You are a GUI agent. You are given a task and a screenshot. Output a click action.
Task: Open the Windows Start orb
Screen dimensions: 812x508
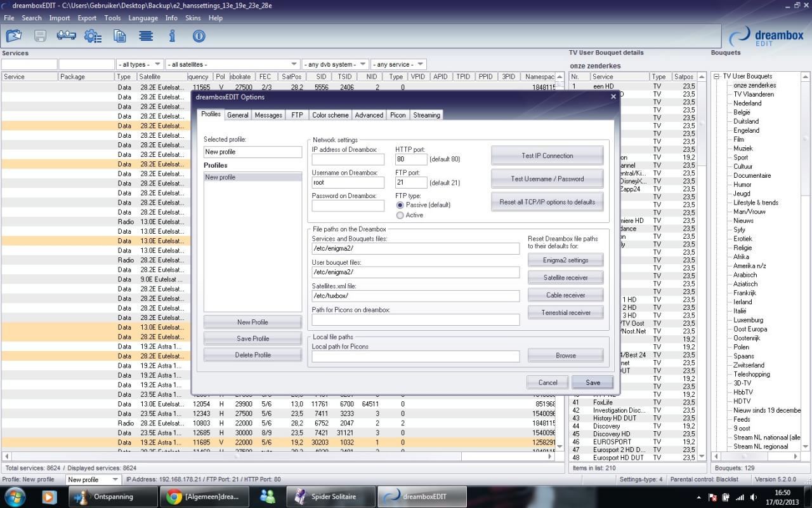pyautogui.click(x=14, y=497)
